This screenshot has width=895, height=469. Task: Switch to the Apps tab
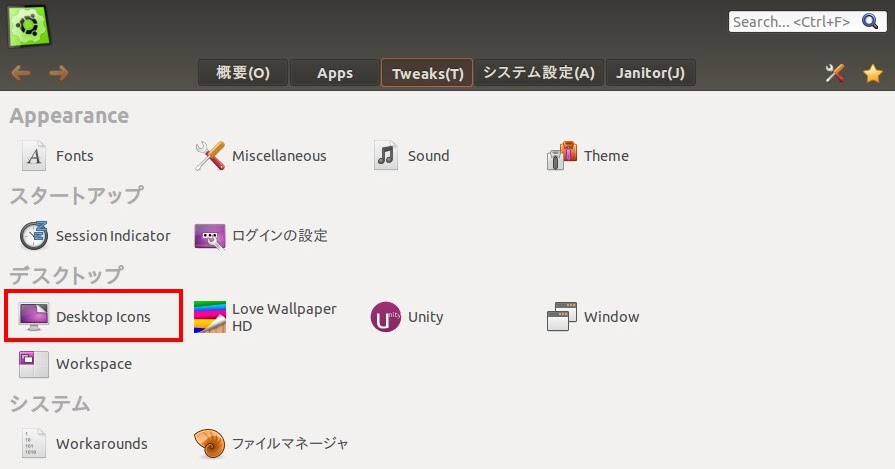pos(334,73)
